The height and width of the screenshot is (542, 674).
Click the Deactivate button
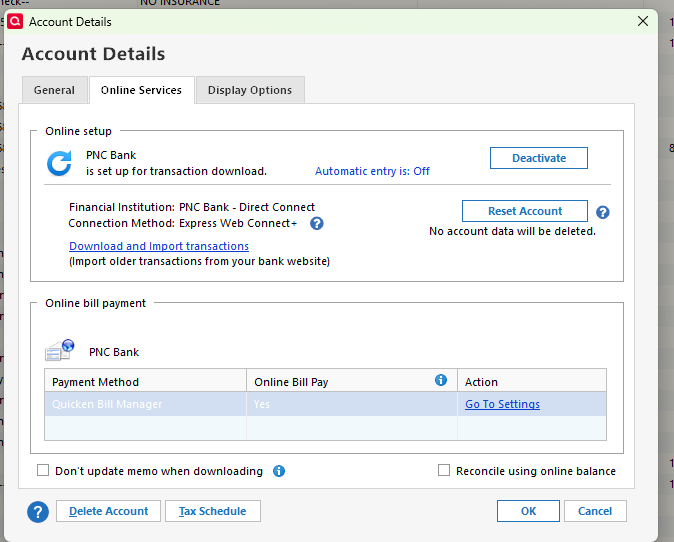click(539, 158)
